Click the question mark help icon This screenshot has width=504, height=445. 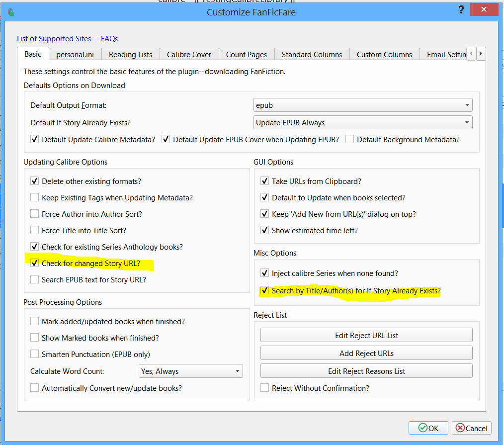[461, 9]
